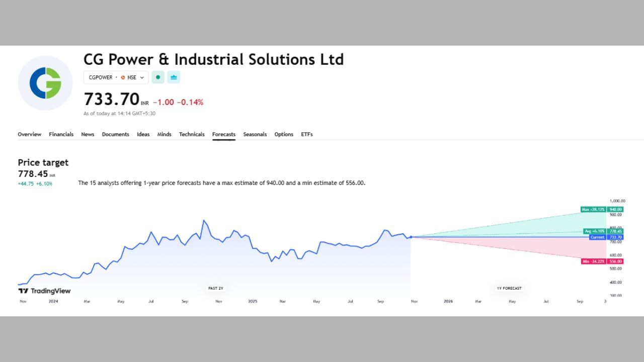Open the Financials tab
The width and height of the screenshot is (644, 362).
tap(61, 134)
